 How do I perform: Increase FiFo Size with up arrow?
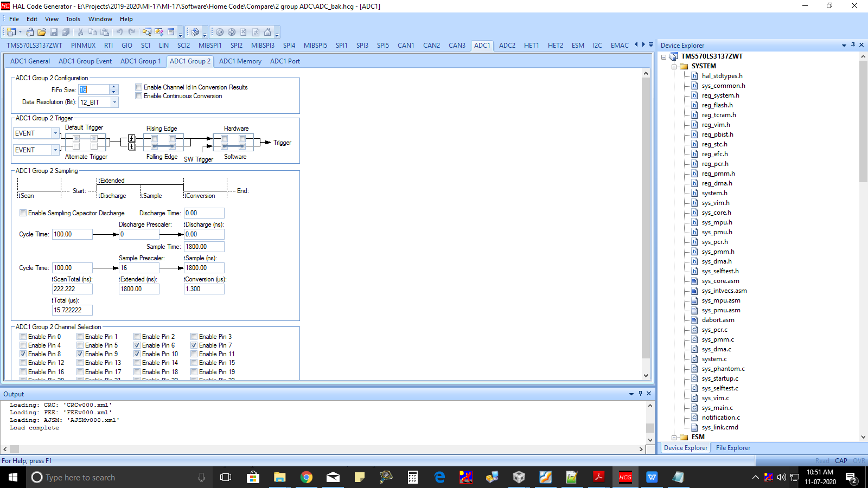114,87
